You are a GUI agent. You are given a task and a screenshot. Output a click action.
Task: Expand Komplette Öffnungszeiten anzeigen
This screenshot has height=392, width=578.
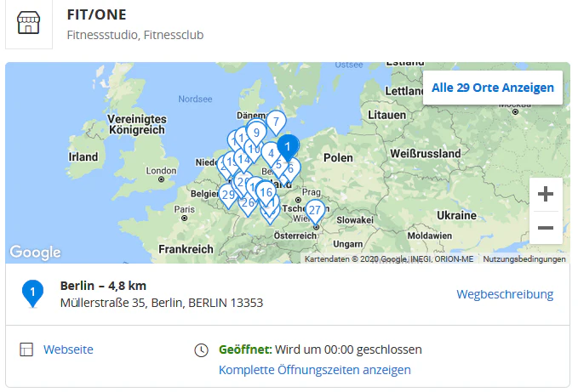click(x=314, y=370)
